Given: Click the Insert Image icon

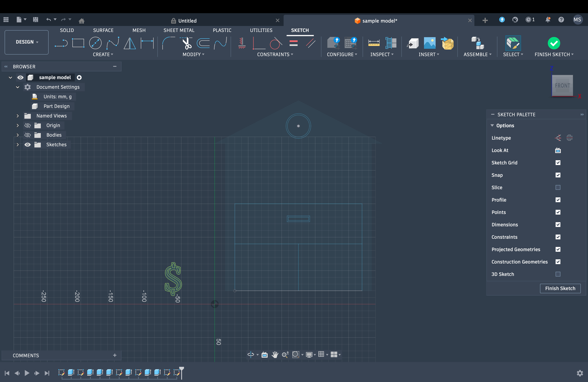Looking at the screenshot, I should (x=430, y=43).
